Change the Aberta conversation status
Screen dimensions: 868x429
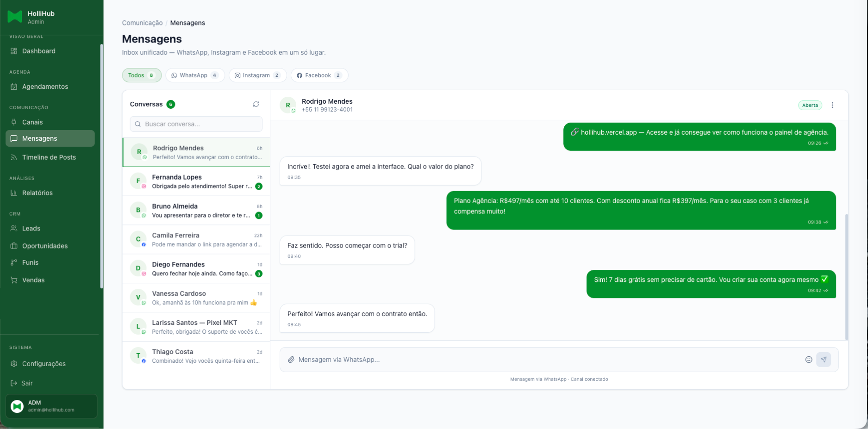810,105
